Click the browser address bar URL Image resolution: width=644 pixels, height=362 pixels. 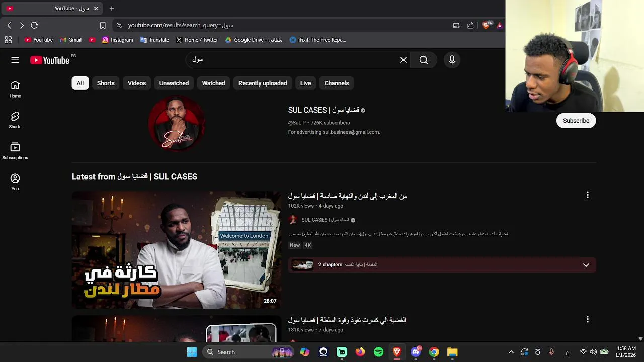pyautogui.click(x=181, y=25)
